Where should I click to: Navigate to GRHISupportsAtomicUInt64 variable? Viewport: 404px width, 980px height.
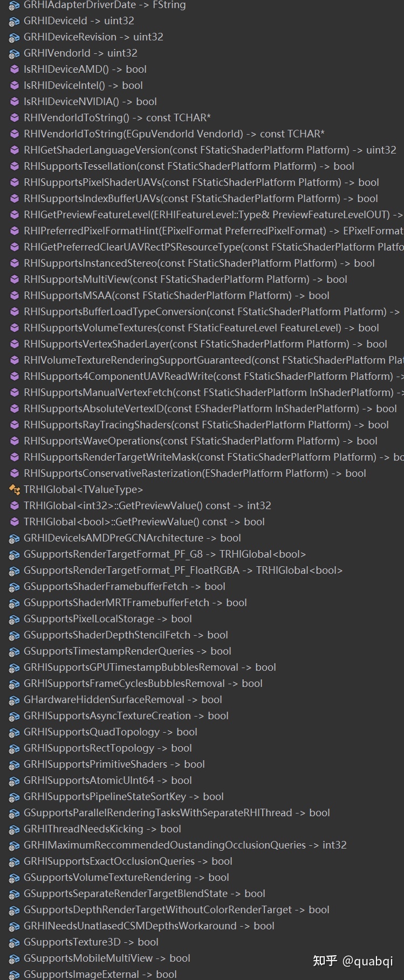click(107, 781)
